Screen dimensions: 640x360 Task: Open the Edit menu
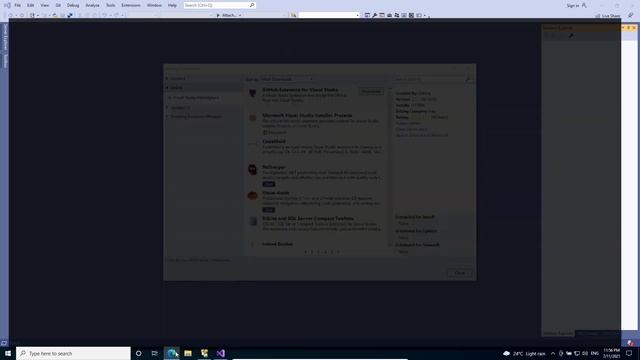click(31, 5)
